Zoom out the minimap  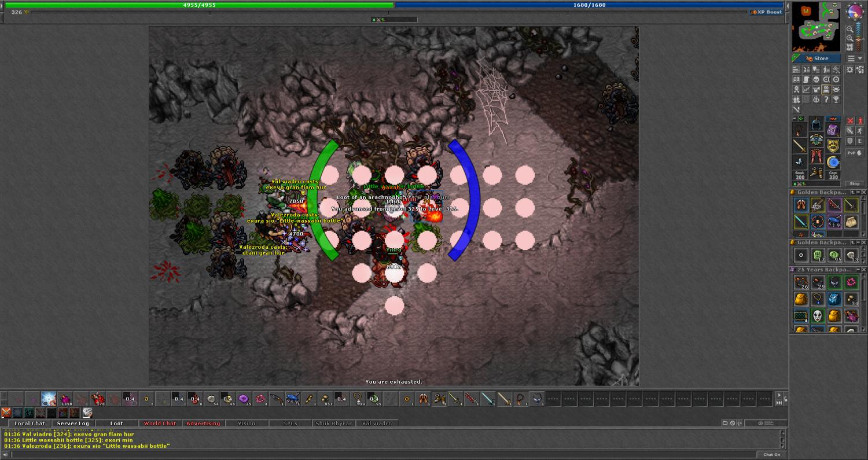pos(849,30)
